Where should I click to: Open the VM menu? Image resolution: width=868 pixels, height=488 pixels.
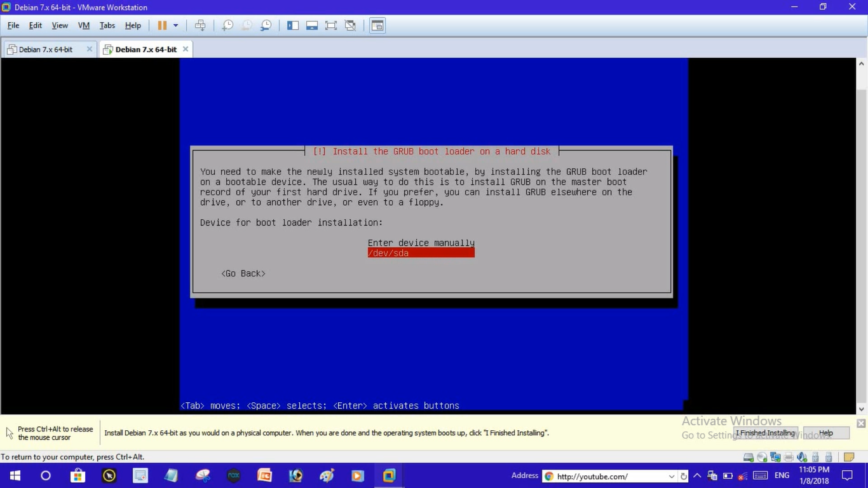click(83, 25)
